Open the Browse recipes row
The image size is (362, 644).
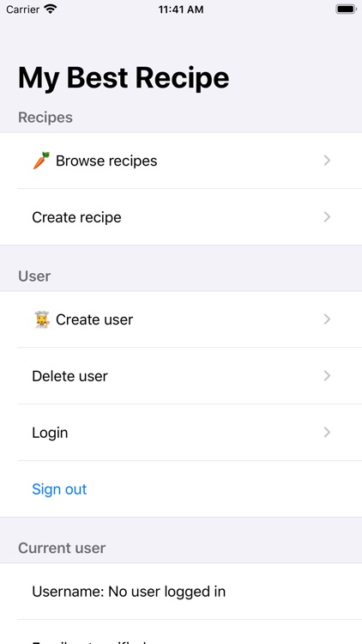[x=181, y=161]
